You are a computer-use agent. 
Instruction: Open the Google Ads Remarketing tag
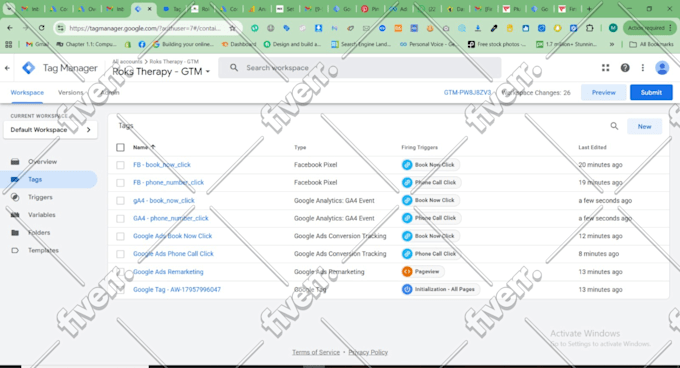(x=168, y=272)
